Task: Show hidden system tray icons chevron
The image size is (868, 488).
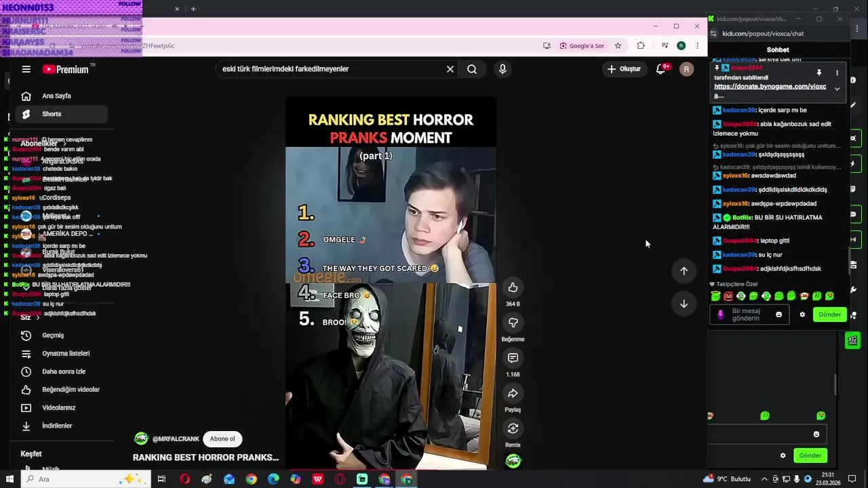Action: tap(764, 479)
